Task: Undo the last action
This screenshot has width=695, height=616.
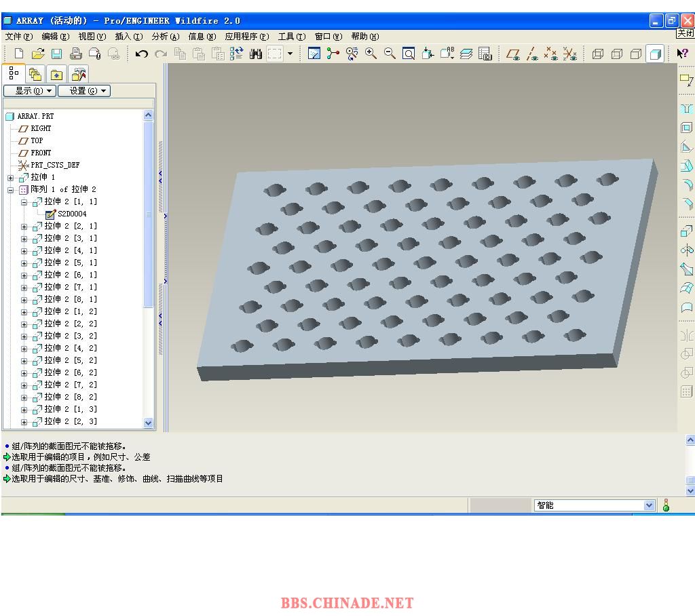Action: pyautogui.click(x=141, y=54)
